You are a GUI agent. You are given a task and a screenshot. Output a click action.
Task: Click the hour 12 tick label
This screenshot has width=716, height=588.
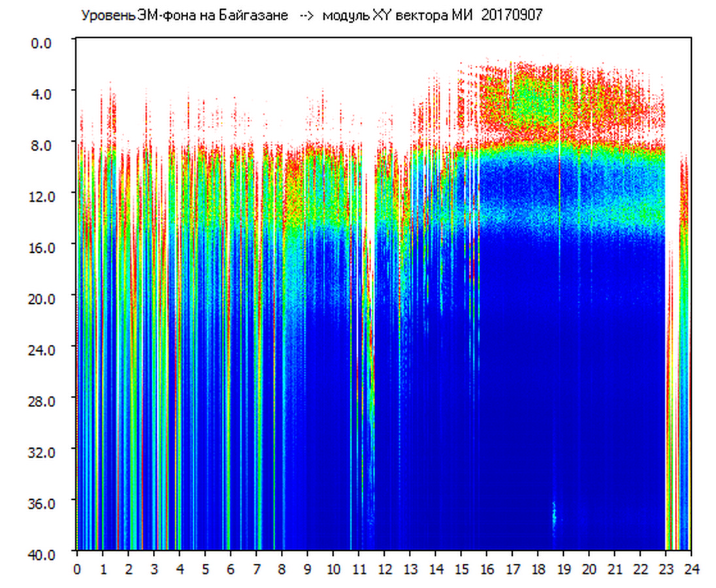pos(384,569)
